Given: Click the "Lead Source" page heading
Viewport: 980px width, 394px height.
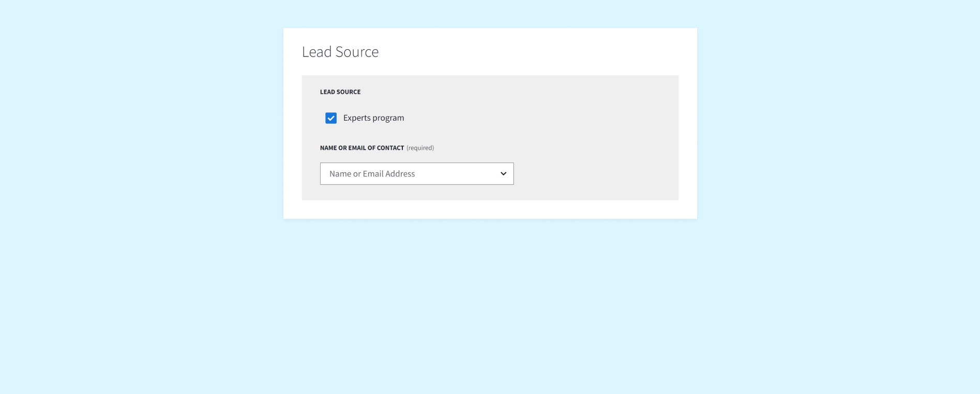Looking at the screenshot, I should [340, 52].
